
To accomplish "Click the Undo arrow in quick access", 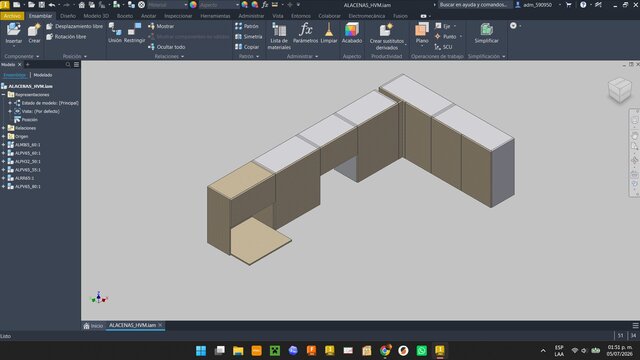I will pyautogui.click(x=52, y=5).
